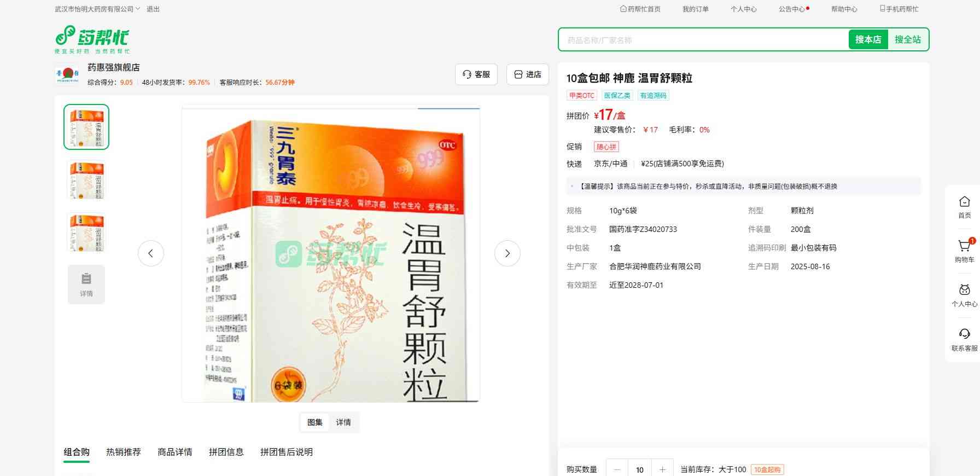Show previous product image arrow
The height and width of the screenshot is (476, 980).
tap(151, 253)
